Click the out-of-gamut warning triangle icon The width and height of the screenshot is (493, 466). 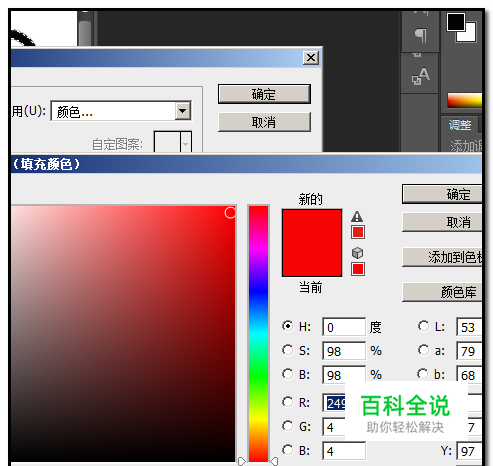click(x=357, y=217)
